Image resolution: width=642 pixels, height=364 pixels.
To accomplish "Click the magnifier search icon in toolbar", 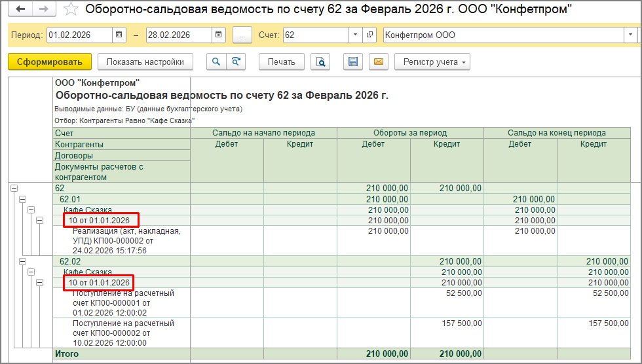I will pyautogui.click(x=216, y=62).
